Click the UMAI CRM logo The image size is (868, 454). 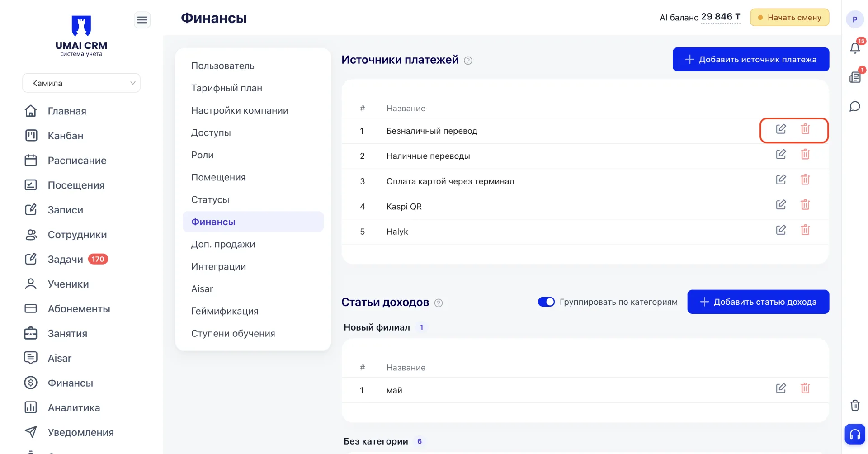click(81, 36)
